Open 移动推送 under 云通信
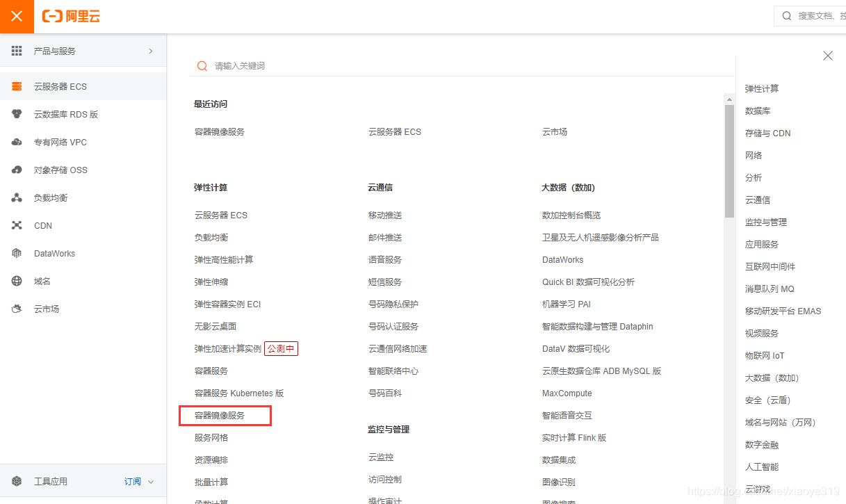846x504 pixels. [x=385, y=215]
